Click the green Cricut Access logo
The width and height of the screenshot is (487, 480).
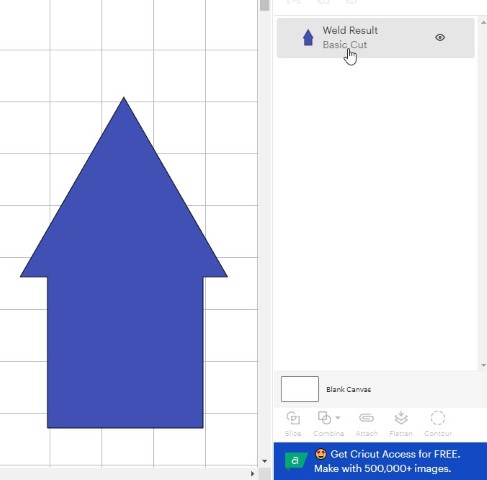pyautogui.click(x=295, y=461)
